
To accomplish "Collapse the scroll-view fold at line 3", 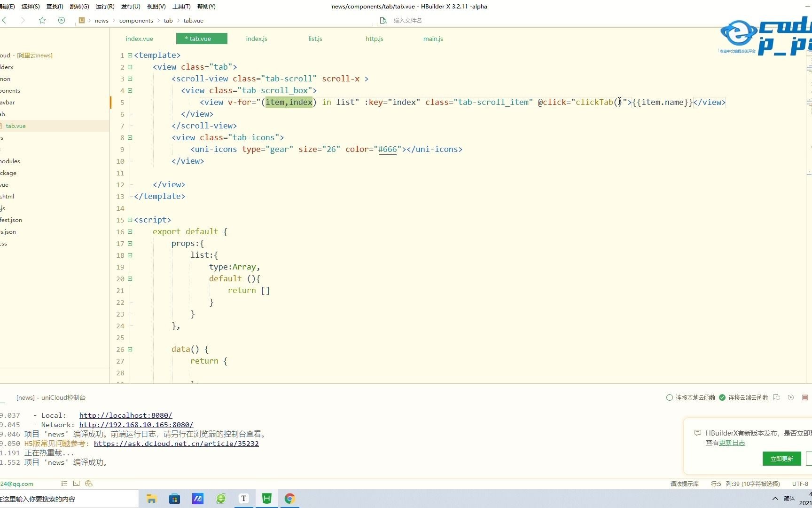I will [130, 79].
